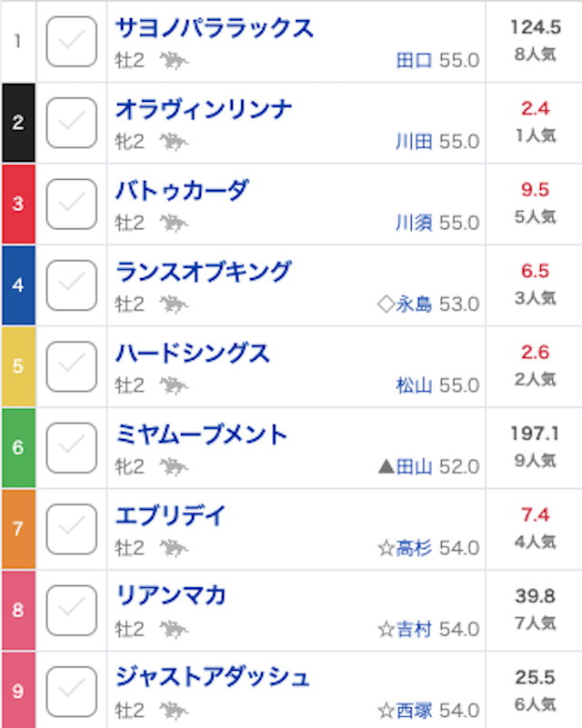
Task: Open jockey 川田 profile link
Action: (414, 142)
